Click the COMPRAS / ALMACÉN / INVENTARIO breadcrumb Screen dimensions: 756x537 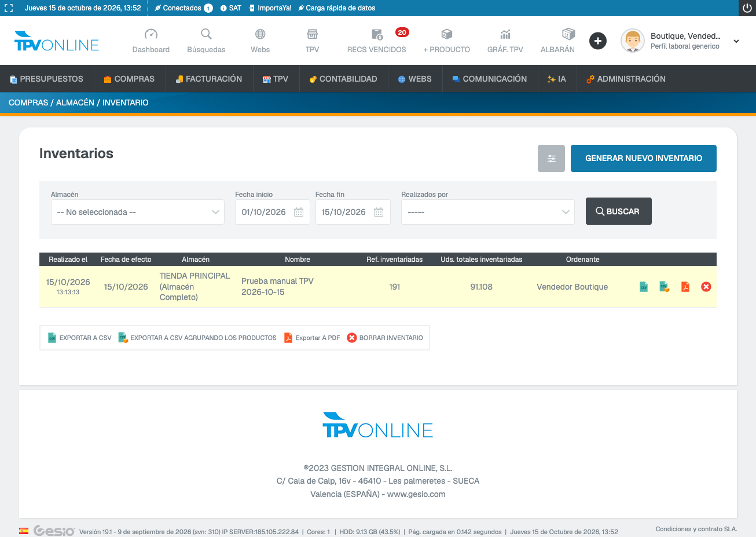pyautogui.click(x=79, y=103)
